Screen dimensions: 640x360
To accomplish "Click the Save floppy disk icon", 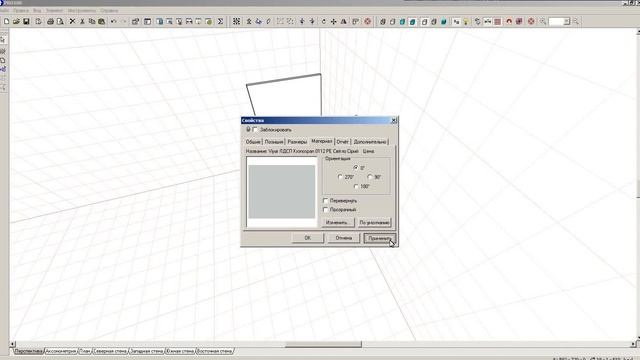I will (x=26, y=21).
